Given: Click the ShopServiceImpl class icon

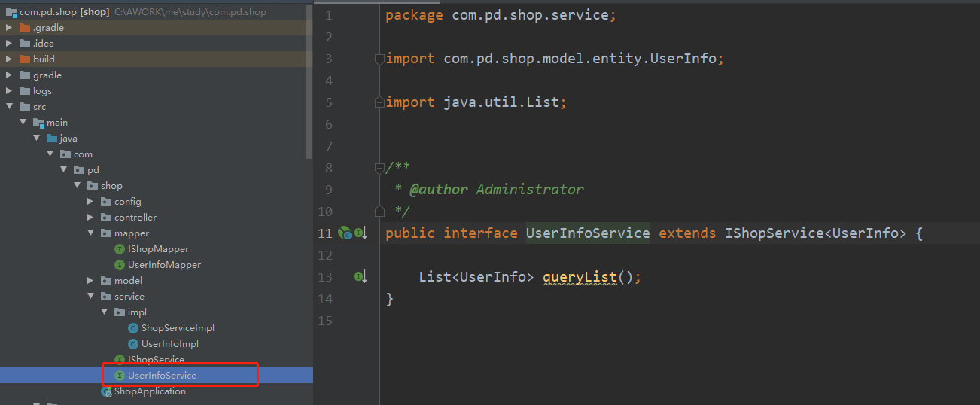Looking at the screenshot, I should coord(133,327).
